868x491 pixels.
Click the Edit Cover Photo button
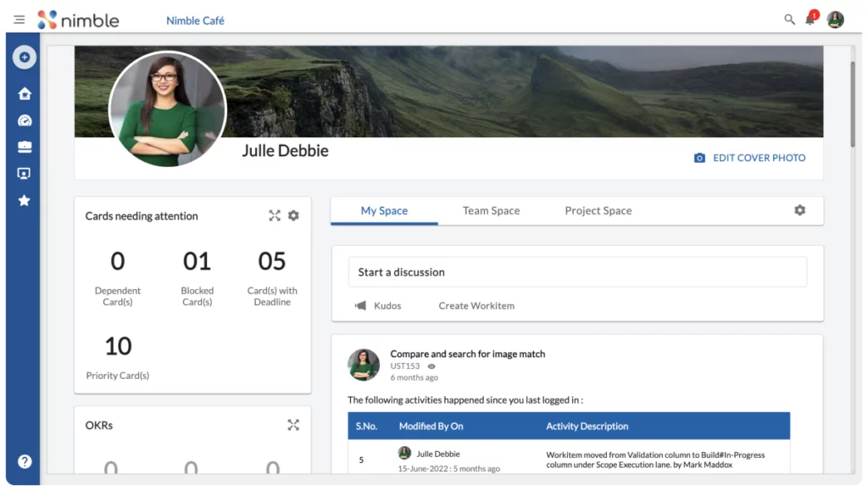coord(749,158)
